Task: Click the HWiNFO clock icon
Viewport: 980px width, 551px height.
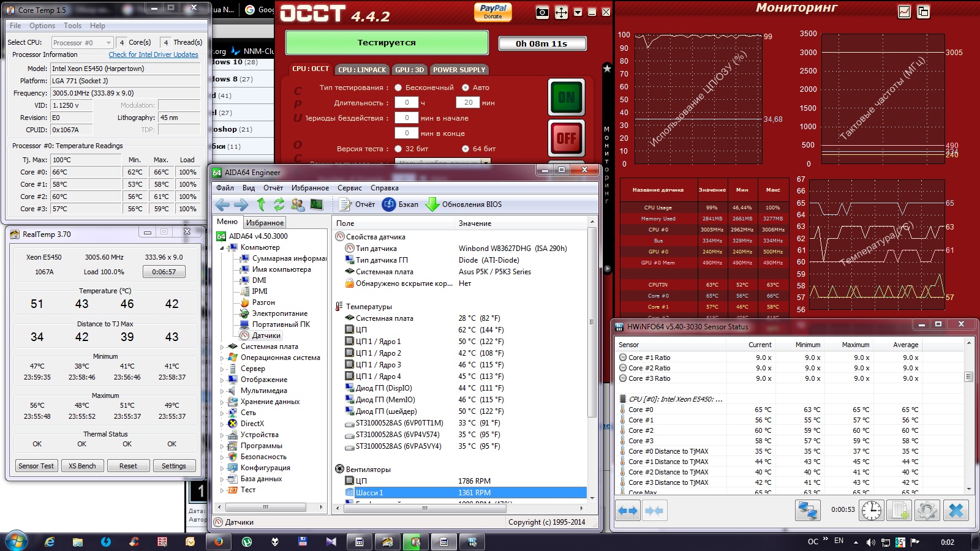Action: (x=871, y=510)
